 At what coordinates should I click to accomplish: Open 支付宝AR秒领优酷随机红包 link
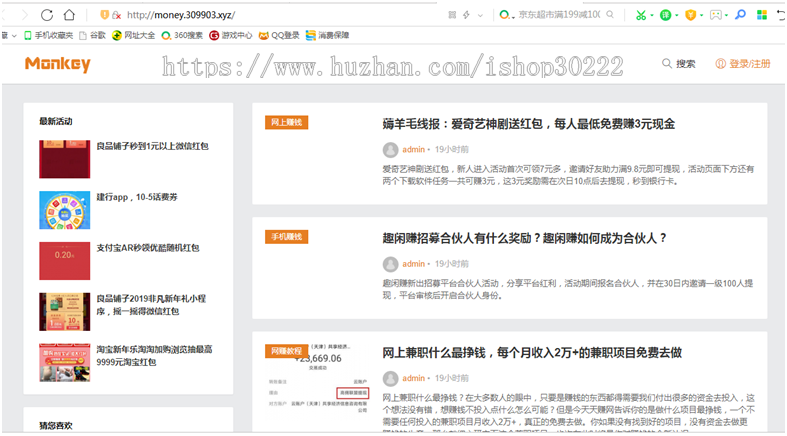click(148, 248)
